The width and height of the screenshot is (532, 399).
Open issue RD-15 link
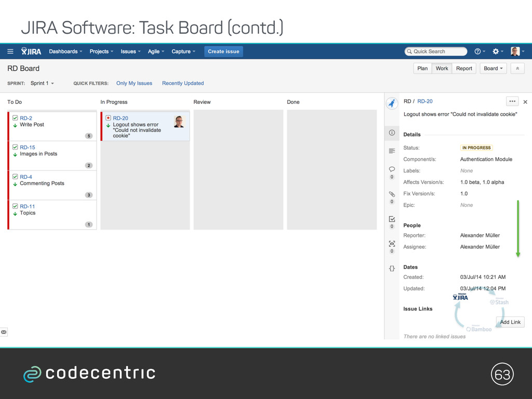[x=28, y=147]
